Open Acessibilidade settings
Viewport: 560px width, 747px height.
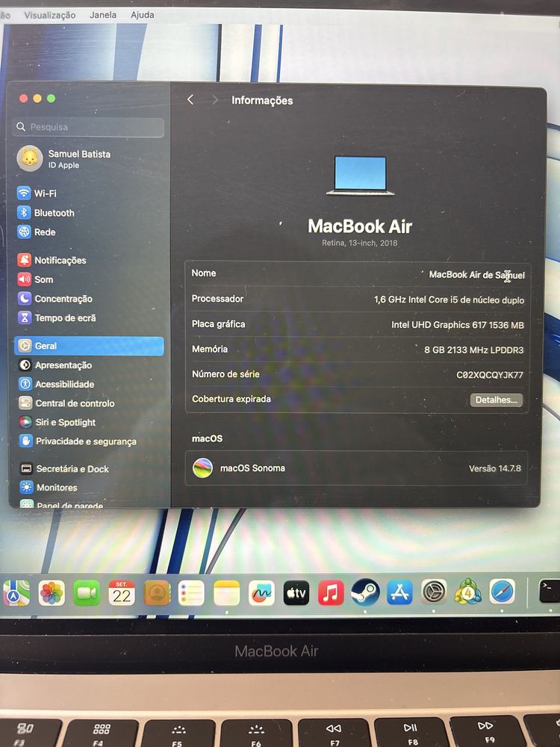[57, 384]
